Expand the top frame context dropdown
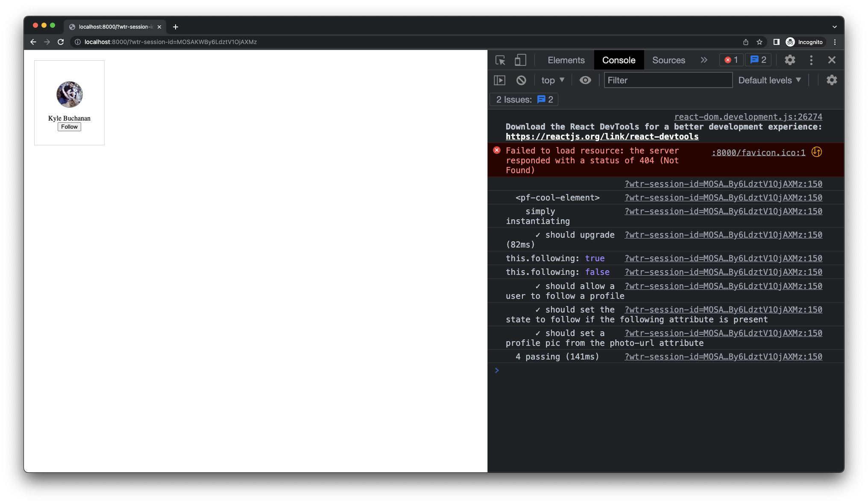 click(x=551, y=80)
